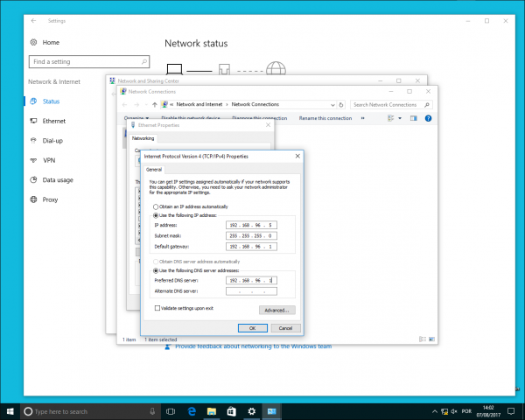This screenshot has height=420, width=525.
Task: Open Task View on the taskbar
Action: (x=171, y=411)
